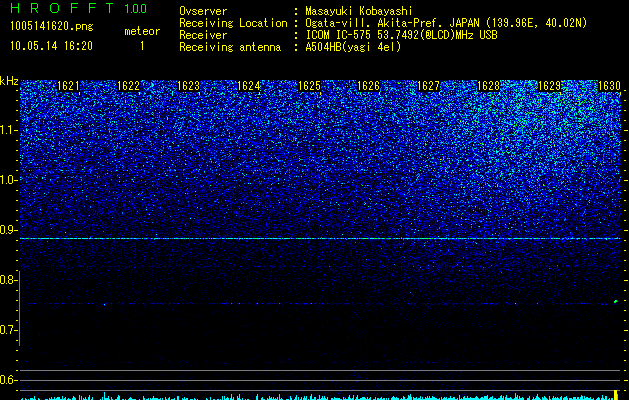Click the 1623 time marker
Screen dimensions: 629x400
click(x=189, y=86)
